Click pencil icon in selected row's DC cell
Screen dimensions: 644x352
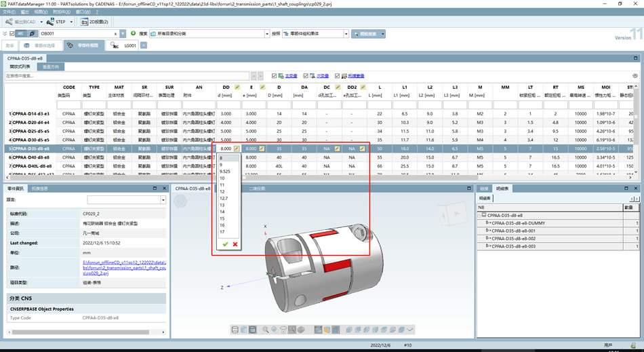coord(337,149)
